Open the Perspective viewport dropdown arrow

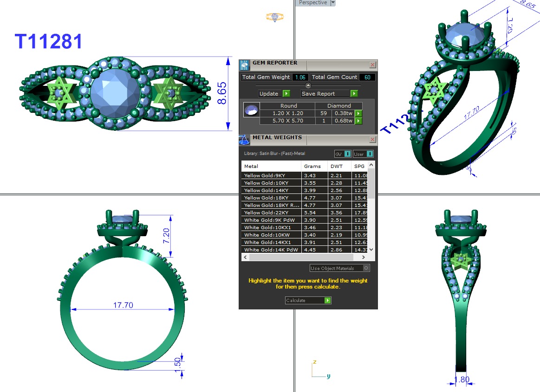(332, 3)
